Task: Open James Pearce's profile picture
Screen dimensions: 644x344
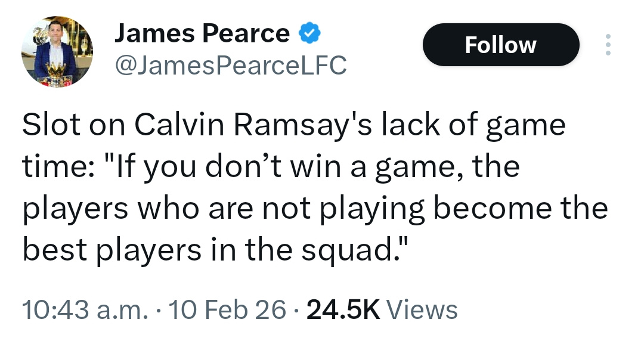Action: tap(57, 51)
